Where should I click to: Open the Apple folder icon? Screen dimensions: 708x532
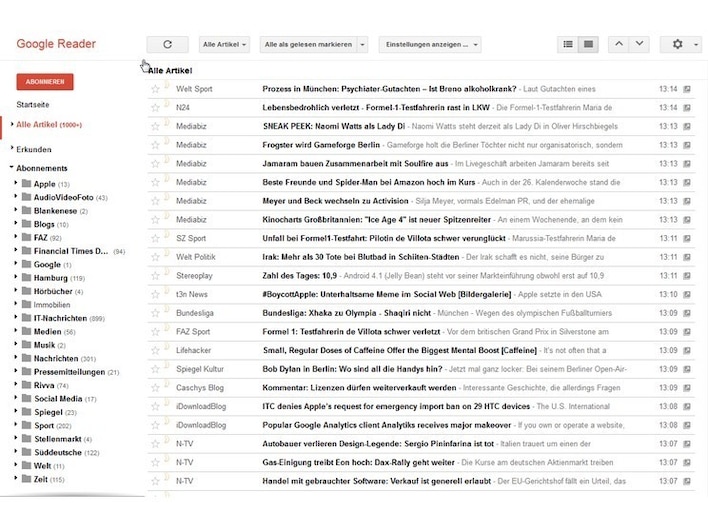click(27, 183)
